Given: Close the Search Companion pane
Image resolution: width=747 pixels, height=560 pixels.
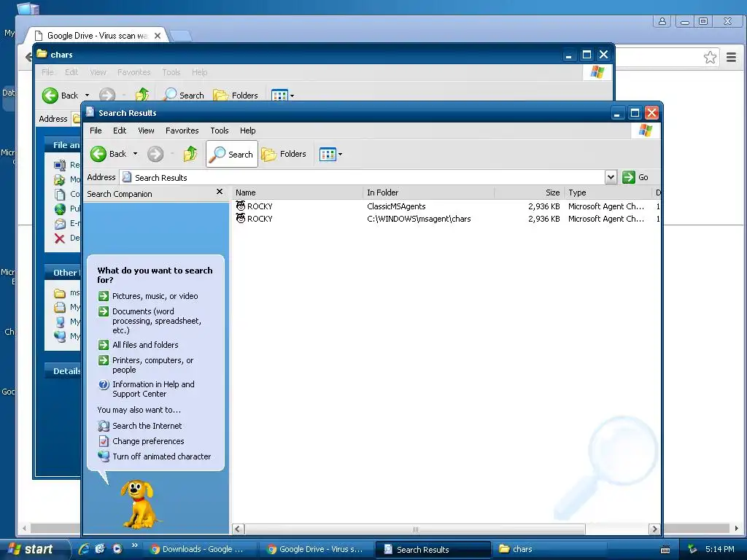Looking at the screenshot, I should (x=219, y=192).
